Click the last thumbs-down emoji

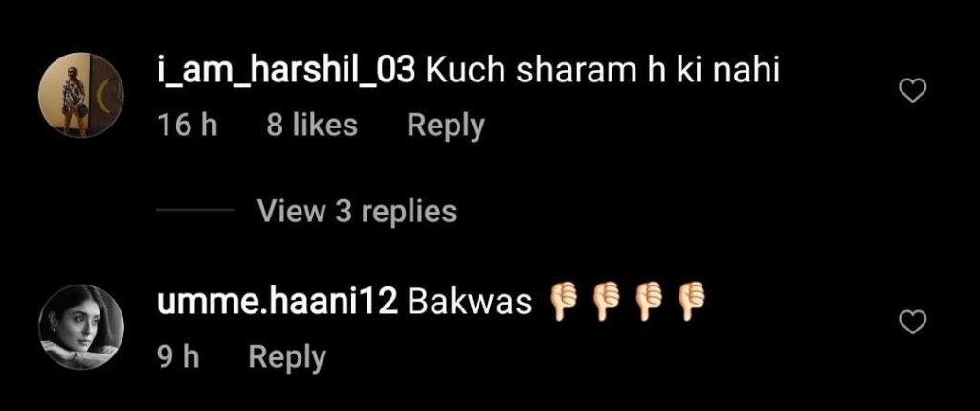click(x=692, y=302)
